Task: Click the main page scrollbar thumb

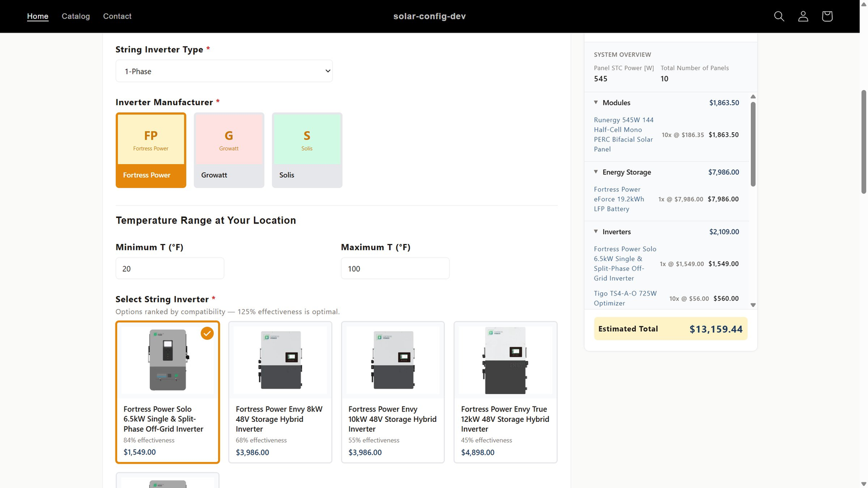Action: (x=864, y=142)
